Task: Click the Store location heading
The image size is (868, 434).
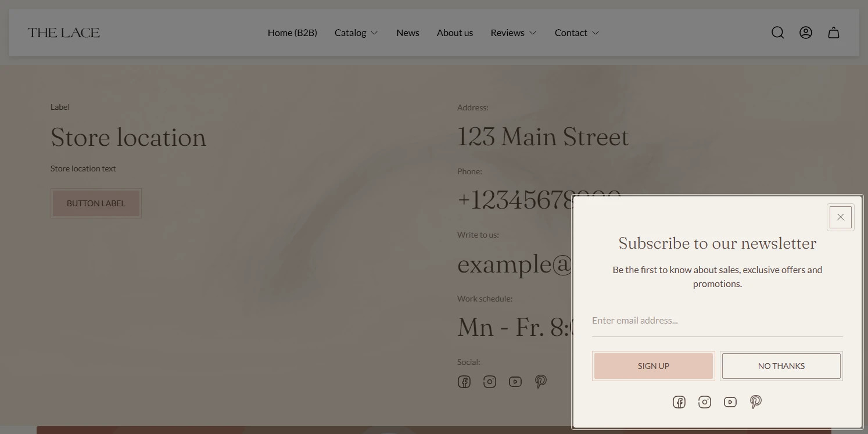Action: click(128, 138)
